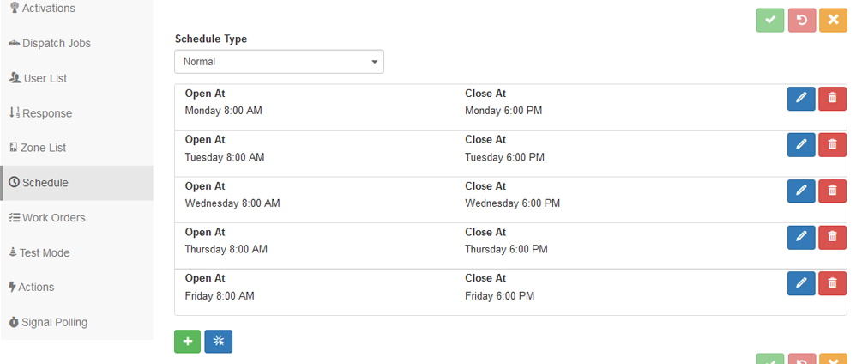The width and height of the screenshot is (868, 364).
Task: Edit the Wednesday schedule row
Action: click(x=801, y=191)
